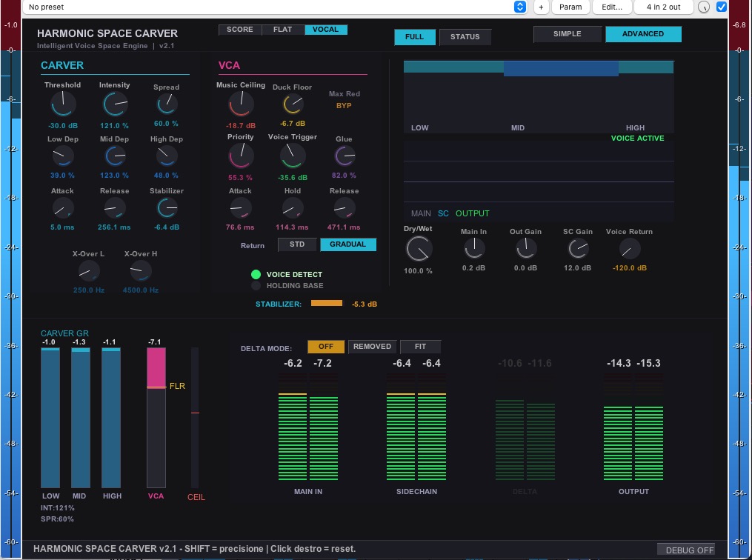Click the preset dropdown arrow button

pyautogui.click(x=520, y=7)
